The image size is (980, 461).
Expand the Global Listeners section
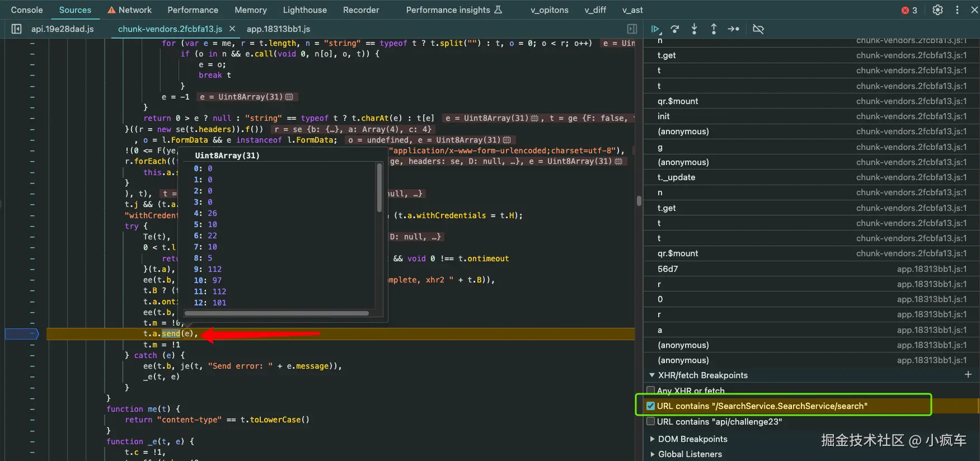[652, 454]
